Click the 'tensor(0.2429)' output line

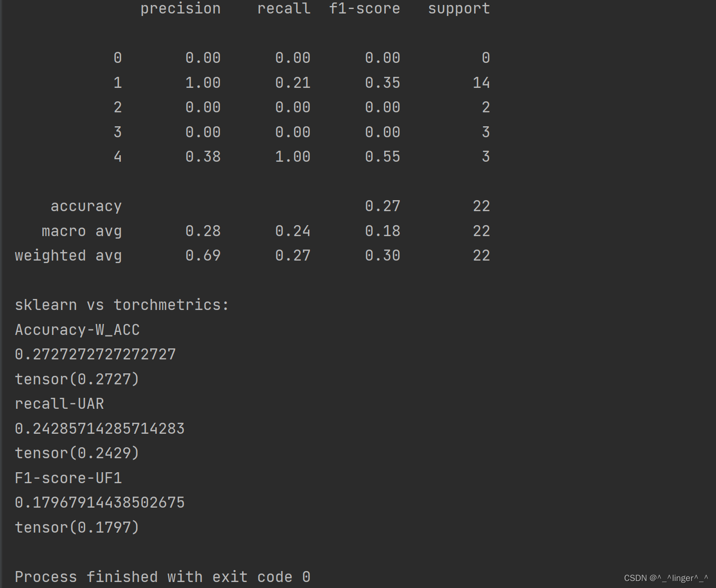click(x=77, y=453)
